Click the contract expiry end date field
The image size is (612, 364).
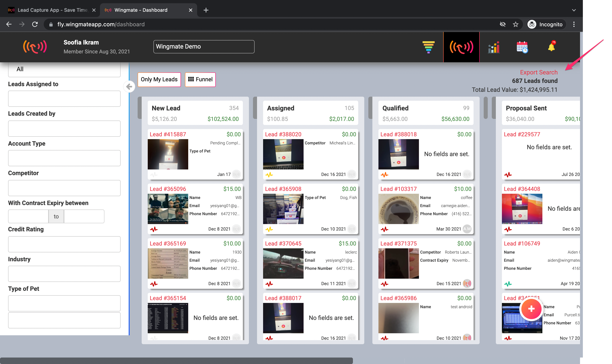pyautogui.click(x=84, y=216)
